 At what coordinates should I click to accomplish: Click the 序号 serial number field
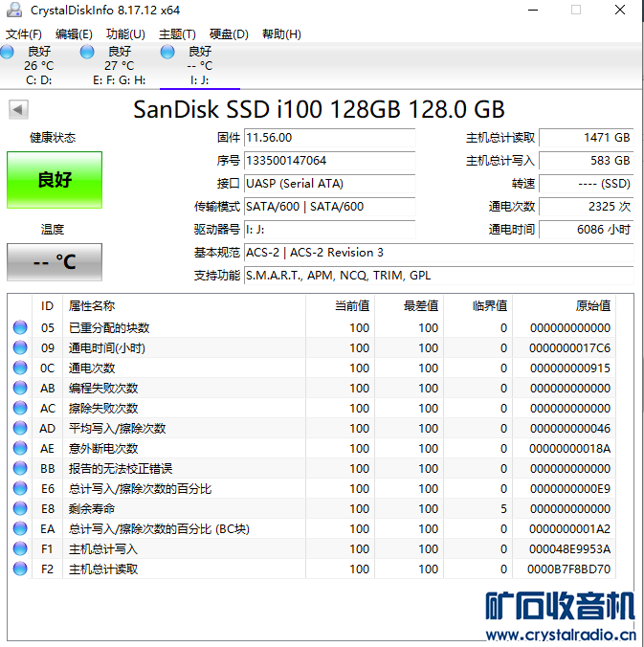(329, 161)
